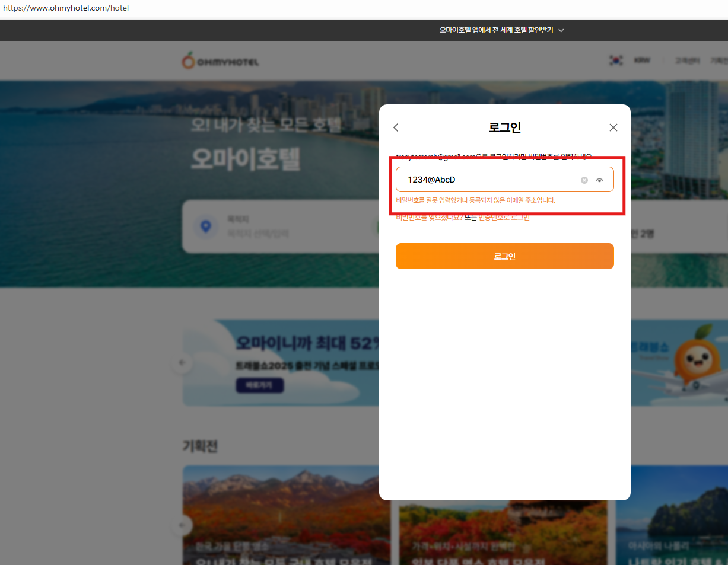Show previous 기획전 card with left arrow
This screenshot has width=728, height=565.
[182, 525]
